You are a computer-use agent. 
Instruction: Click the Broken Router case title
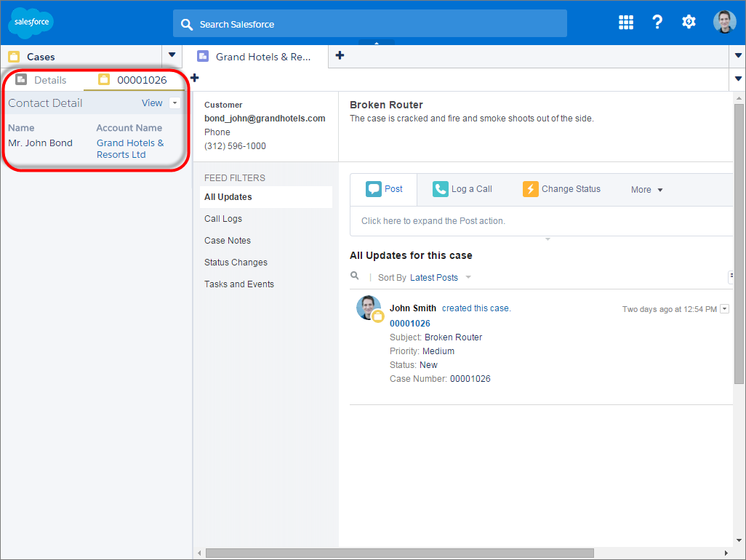[386, 105]
